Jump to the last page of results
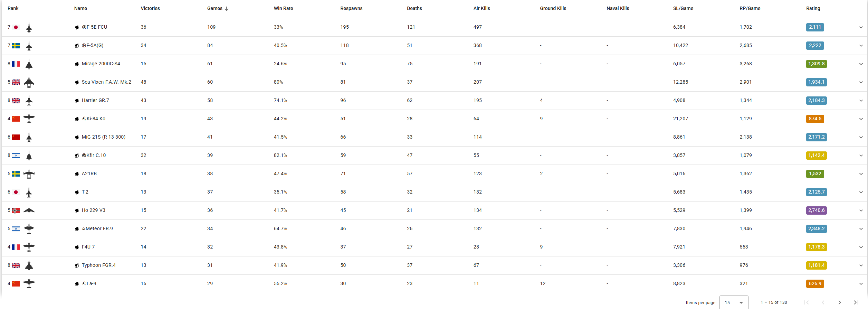The width and height of the screenshot is (868, 309). (856, 302)
